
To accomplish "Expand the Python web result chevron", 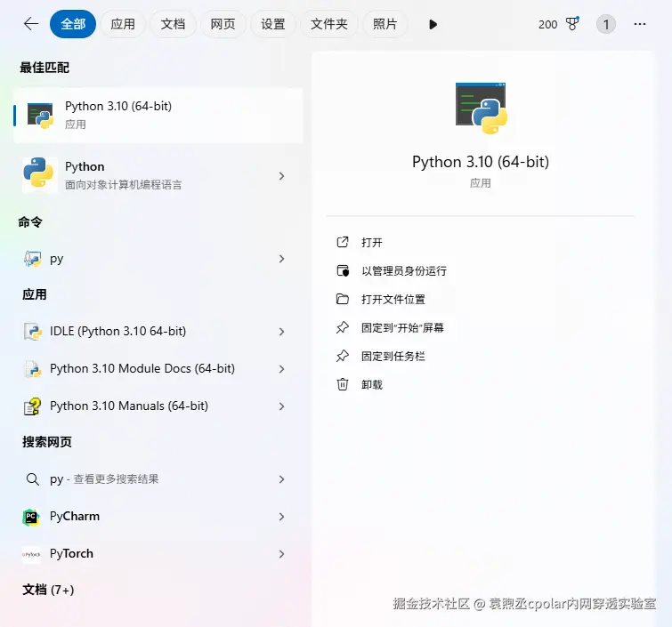I will (281, 175).
